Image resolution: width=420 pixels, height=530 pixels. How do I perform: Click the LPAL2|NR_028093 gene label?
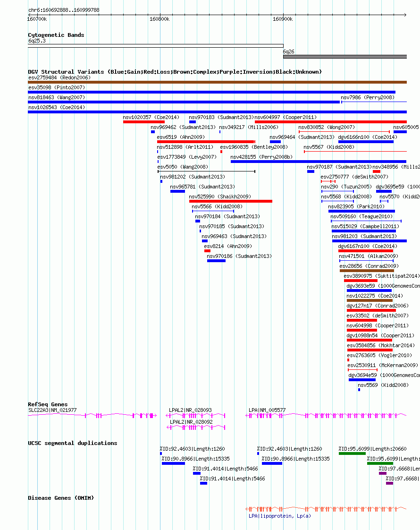[191, 410]
